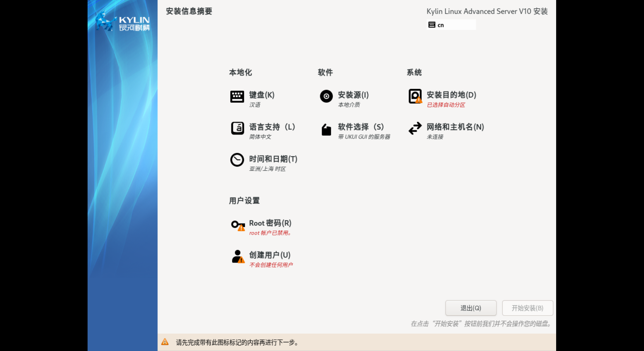
Task: Click the language support (语言支持) icon
Action: point(237,128)
